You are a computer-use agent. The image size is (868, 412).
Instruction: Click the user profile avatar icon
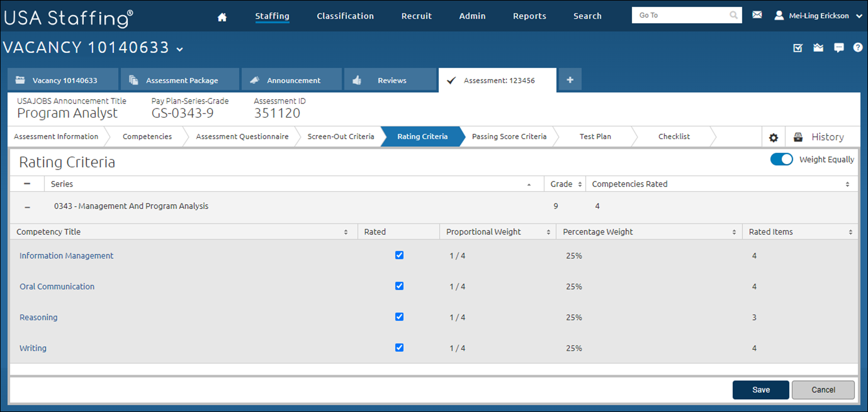click(779, 16)
